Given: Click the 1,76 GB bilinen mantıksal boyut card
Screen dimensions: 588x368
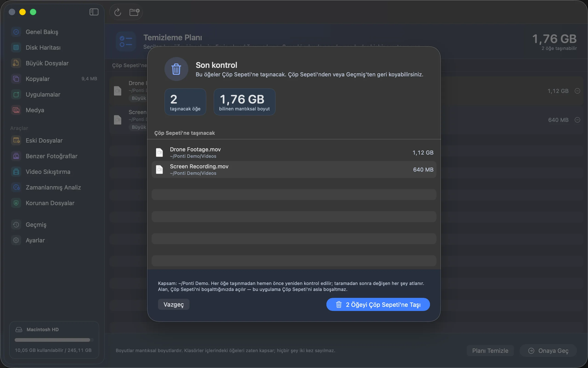Looking at the screenshot, I should (244, 102).
